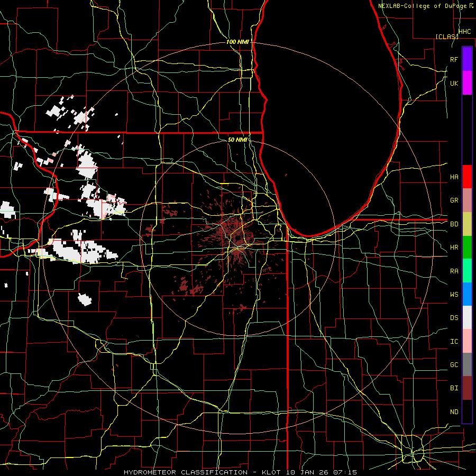Click the NEXLAB-College of DuPage credit text
476x476 pixels.
pos(423,6)
